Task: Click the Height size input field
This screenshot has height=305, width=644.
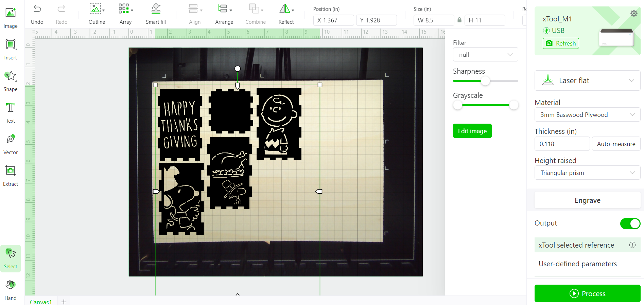Action: point(485,20)
